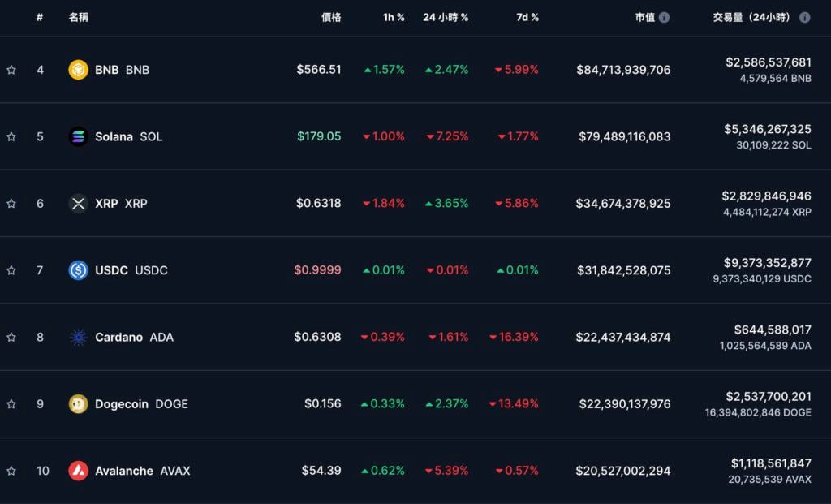Sort the table by 價格 column
831x504 pixels.
point(330,17)
